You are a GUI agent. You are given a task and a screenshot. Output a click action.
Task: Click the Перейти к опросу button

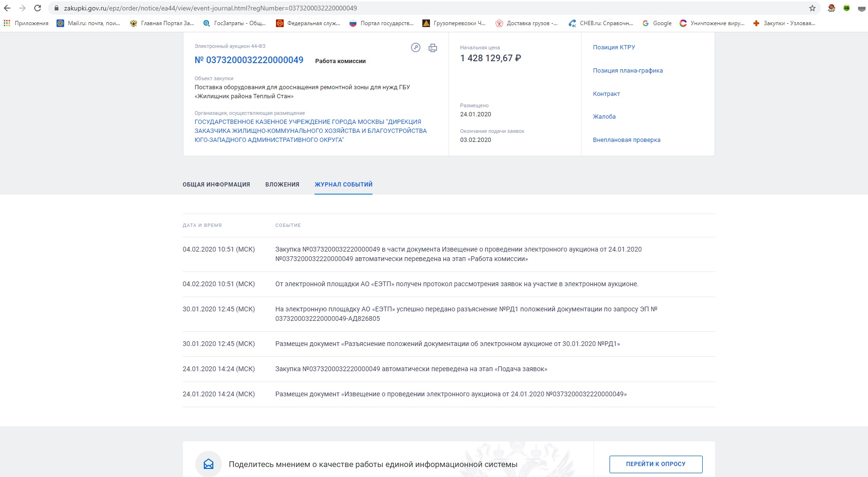656,464
